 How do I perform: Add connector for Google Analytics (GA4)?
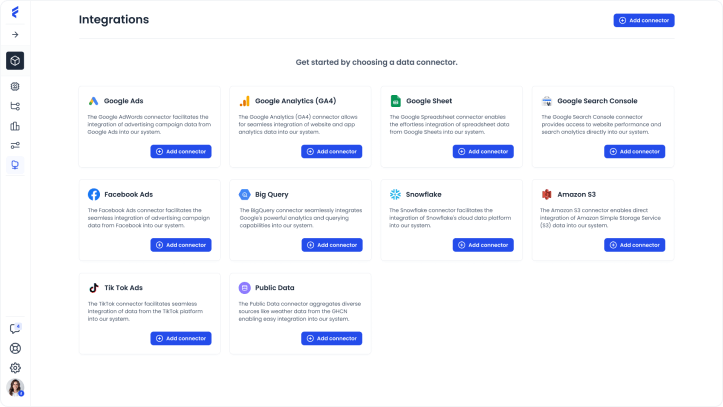tap(332, 152)
